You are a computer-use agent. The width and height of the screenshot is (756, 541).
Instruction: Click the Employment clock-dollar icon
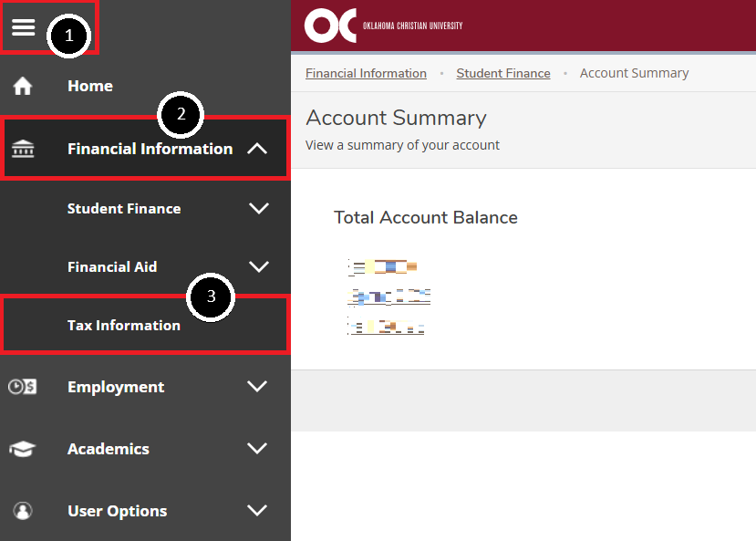pos(22,387)
